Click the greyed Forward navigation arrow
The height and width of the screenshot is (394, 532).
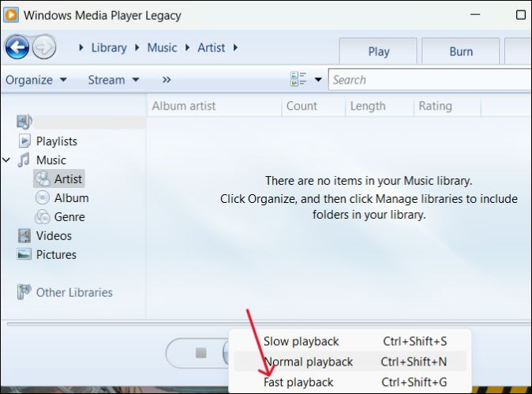44,47
